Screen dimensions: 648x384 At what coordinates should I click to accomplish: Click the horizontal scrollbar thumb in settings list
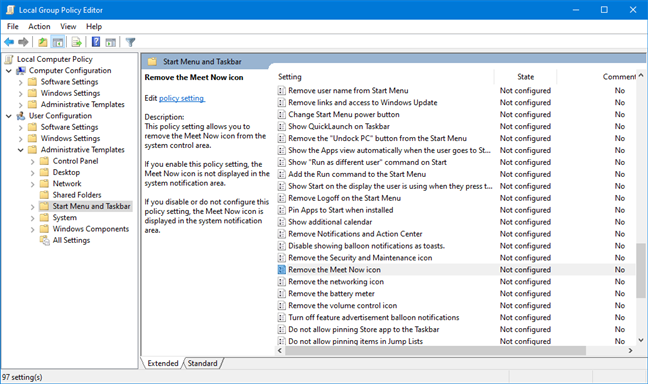pyautogui.click(x=435, y=351)
